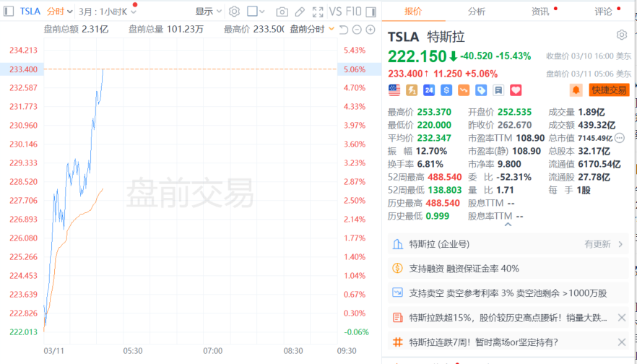Click the 卖空 chart icon

pyautogui.click(x=398, y=293)
